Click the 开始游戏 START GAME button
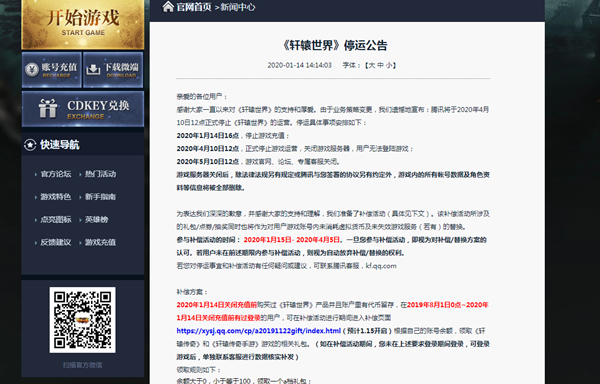Screen dimensions: 600x384 (x=83, y=24)
